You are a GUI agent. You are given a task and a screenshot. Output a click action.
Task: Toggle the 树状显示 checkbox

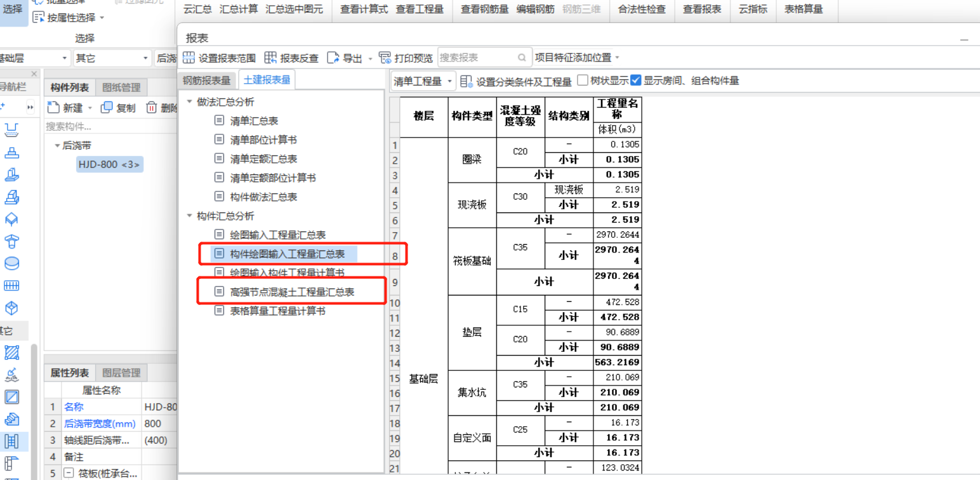[x=583, y=81]
